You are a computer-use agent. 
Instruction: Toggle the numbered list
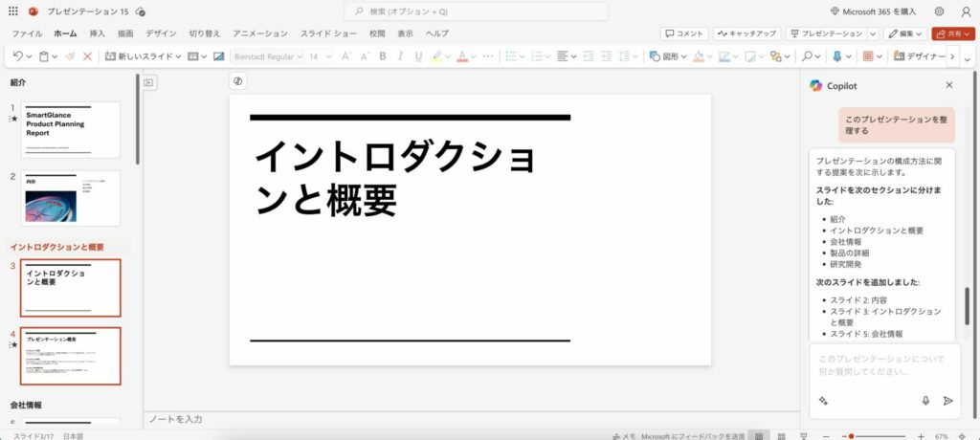point(536,56)
